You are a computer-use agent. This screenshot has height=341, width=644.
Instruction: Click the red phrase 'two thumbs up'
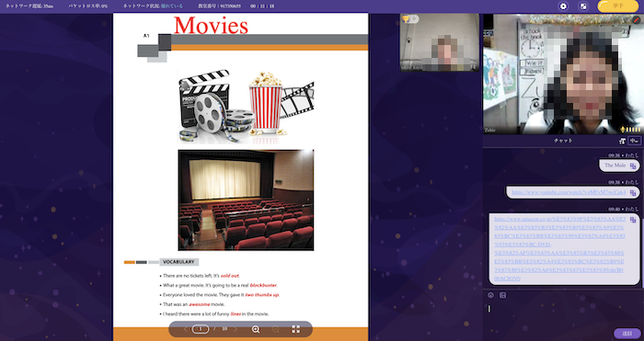pyautogui.click(x=262, y=295)
